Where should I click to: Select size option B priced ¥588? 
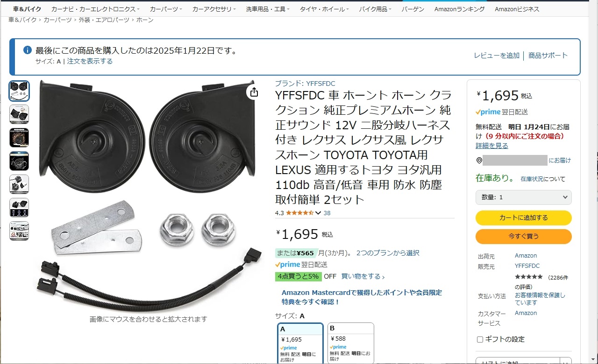click(x=351, y=343)
